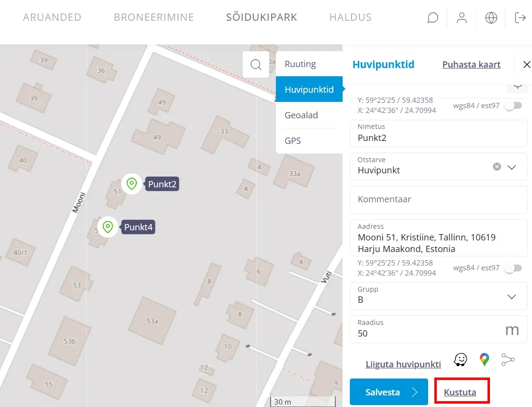Screen dimensions: 532x407
Task: Select the Punkt2 map marker
Action: pos(131,184)
